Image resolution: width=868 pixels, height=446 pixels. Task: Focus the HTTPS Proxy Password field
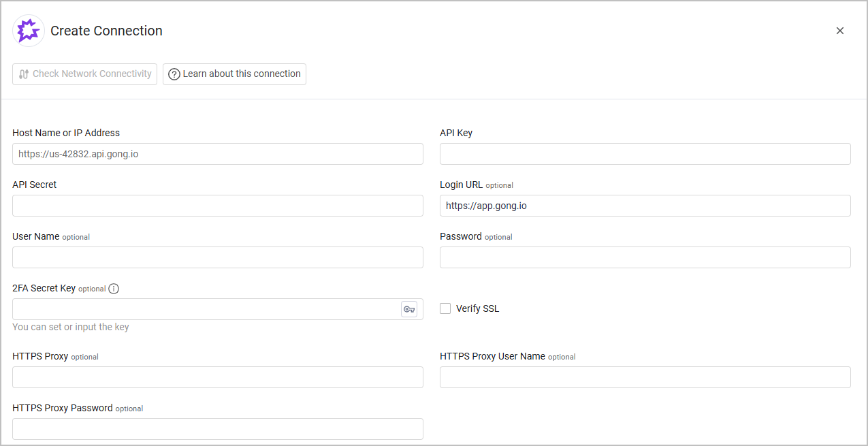click(218, 429)
